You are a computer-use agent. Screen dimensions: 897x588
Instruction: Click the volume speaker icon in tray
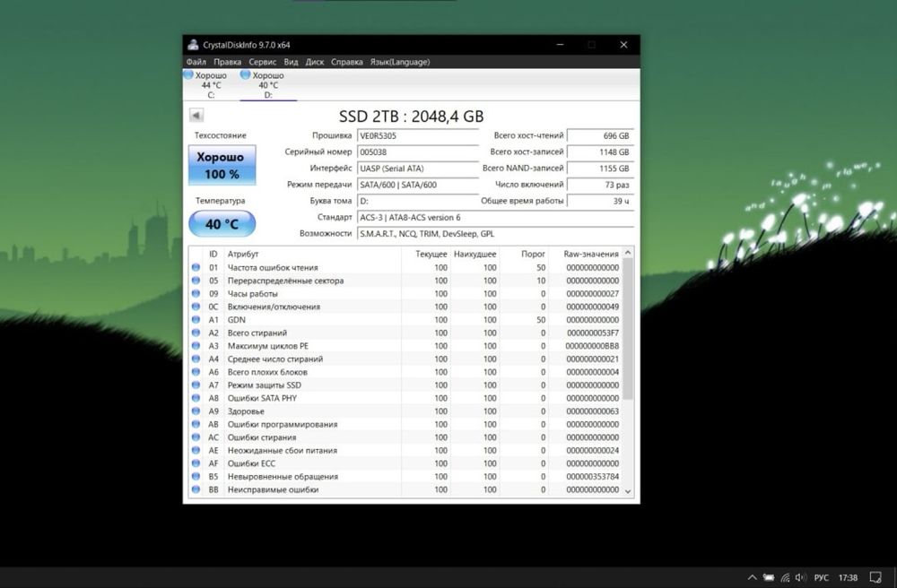(x=801, y=578)
